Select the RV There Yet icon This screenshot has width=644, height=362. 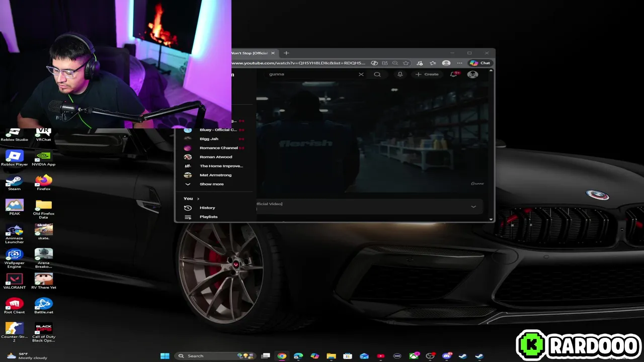pos(43,282)
